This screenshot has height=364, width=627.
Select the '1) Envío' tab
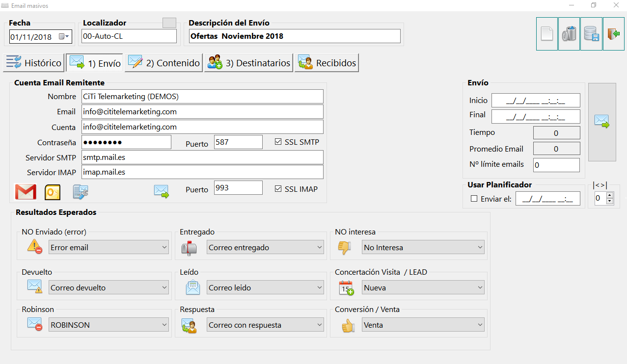click(x=95, y=63)
